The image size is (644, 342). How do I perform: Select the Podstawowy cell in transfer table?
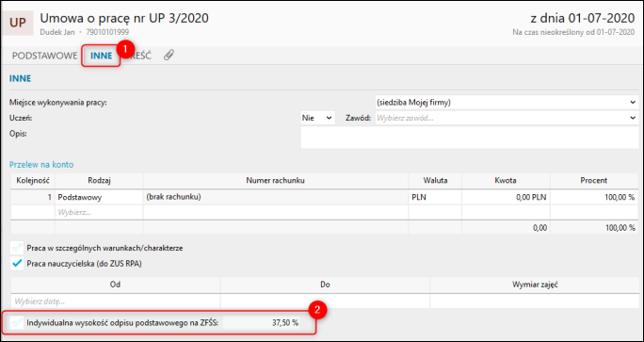click(x=99, y=197)
